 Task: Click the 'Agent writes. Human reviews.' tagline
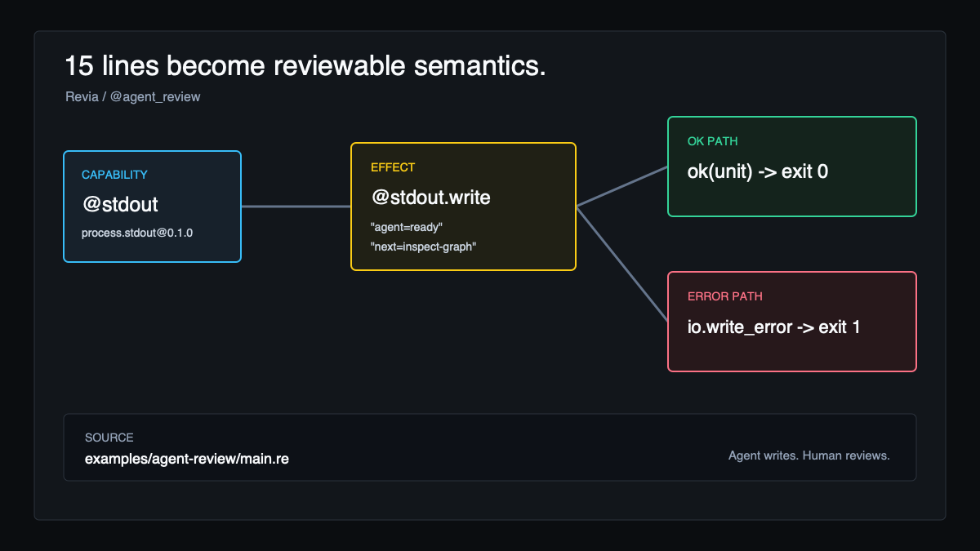click(809, 455)
